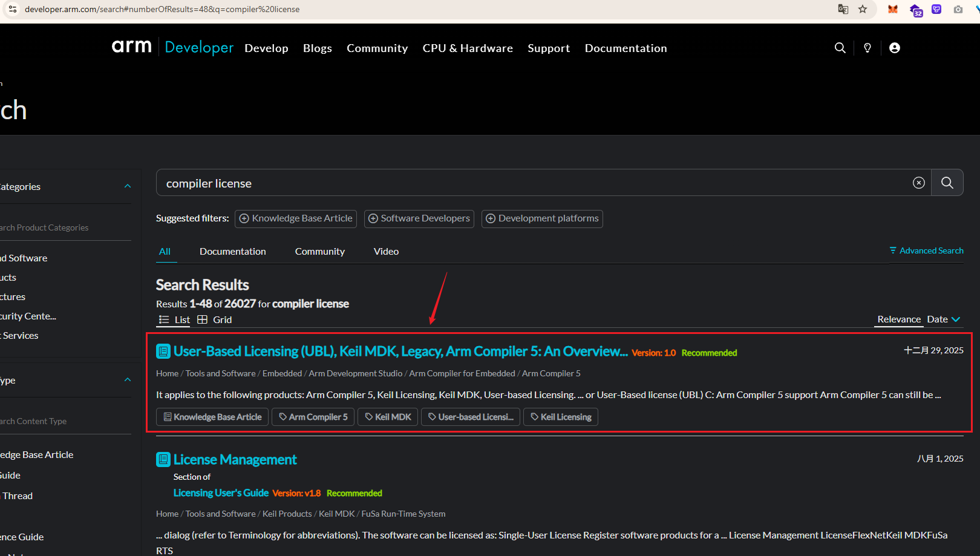Switch to the Documentation results tab
Viewport: 980px width, 556px height.
(232, 251)
